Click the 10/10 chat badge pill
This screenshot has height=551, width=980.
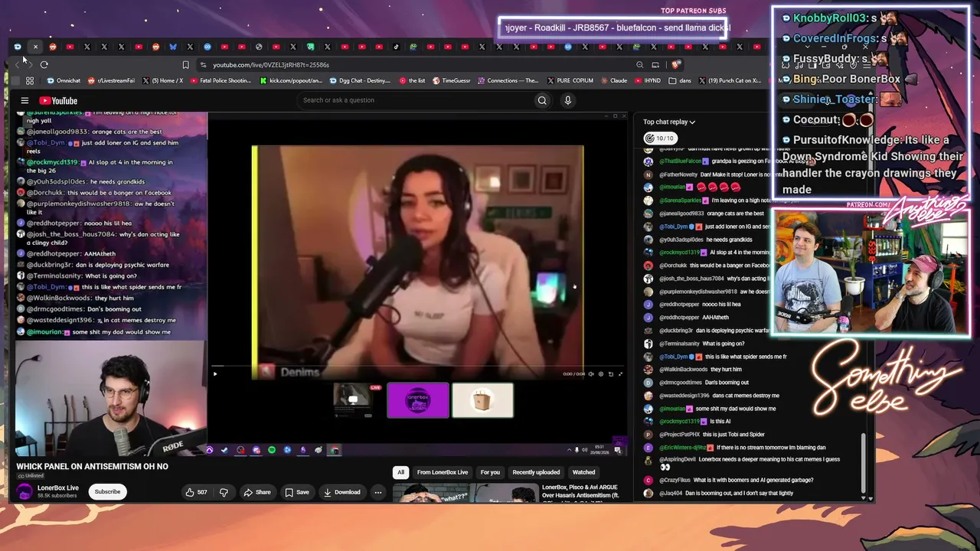[660, 139]
